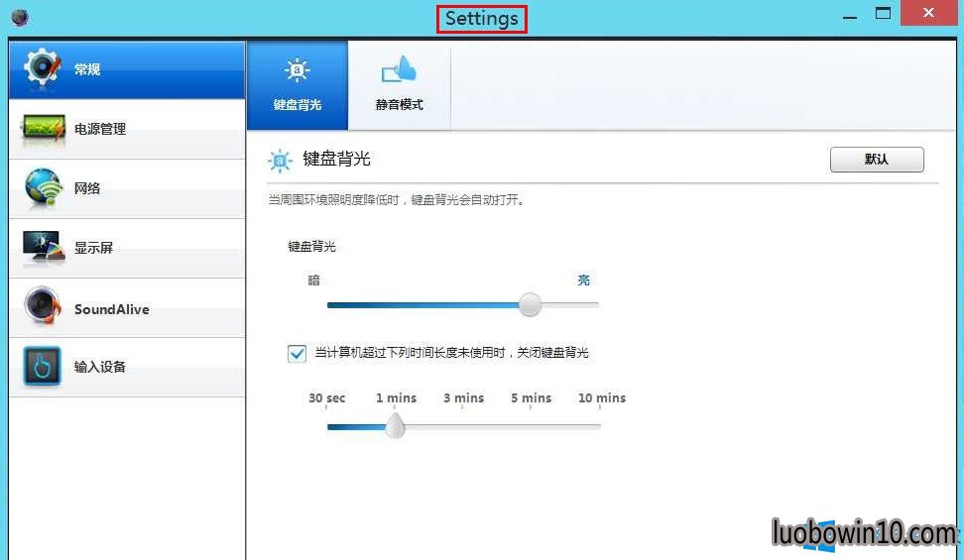The height and width of the screenshot is (560, 964).
Task: Click the backlight icon beside 键盘背光 heading
Action: coord(281,161)
